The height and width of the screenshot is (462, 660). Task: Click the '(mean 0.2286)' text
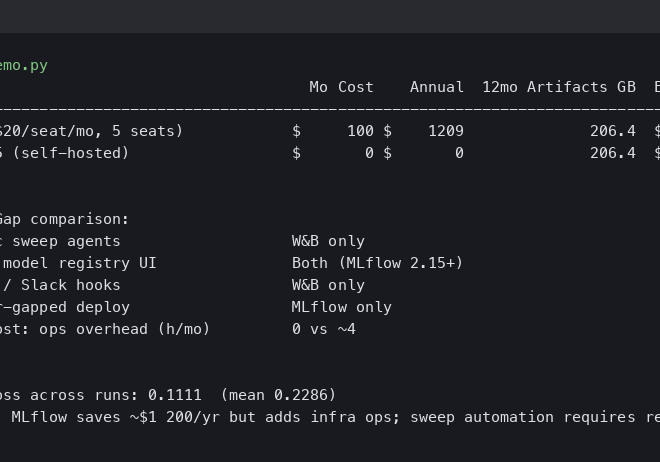point(278,395)
